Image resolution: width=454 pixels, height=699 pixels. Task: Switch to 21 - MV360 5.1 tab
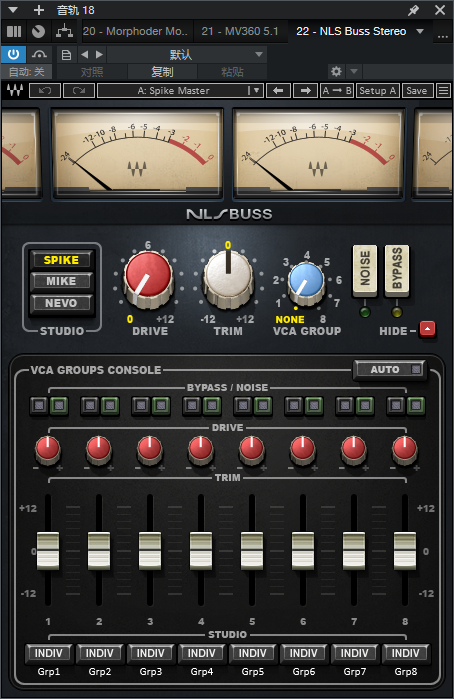pos(240,31)
